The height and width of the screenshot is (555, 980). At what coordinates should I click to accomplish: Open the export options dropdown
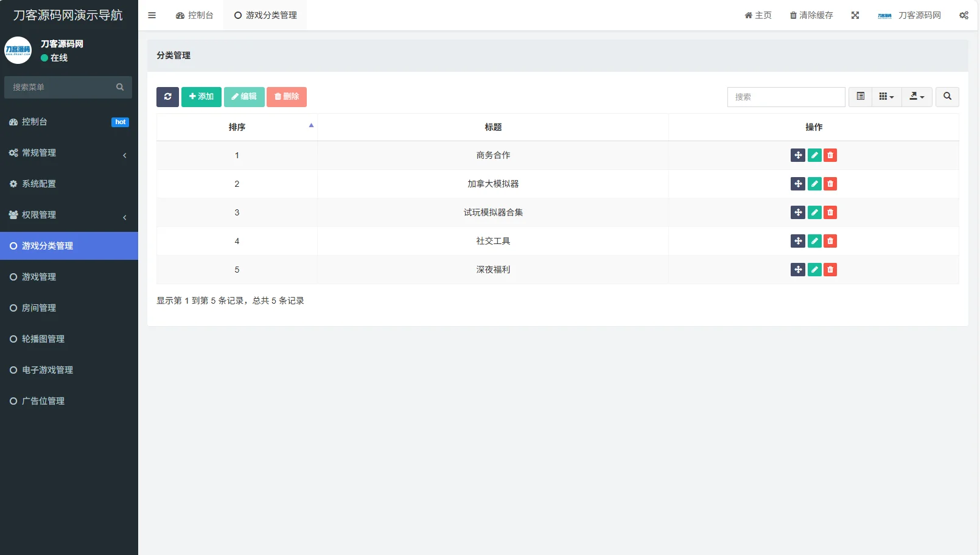pyautogui.click(x=917, y=97)
